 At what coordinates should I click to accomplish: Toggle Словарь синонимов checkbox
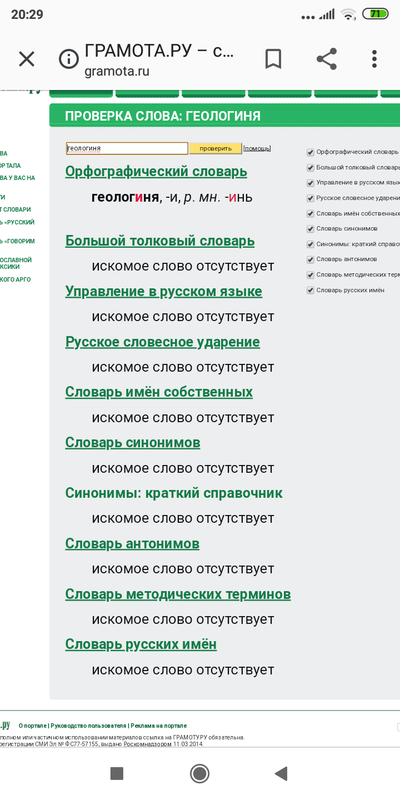[x=310, y=229]
